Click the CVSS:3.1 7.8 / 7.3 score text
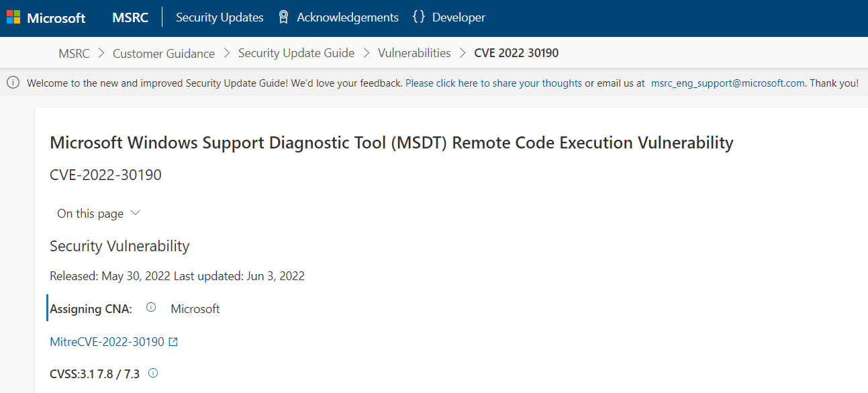The height and width of the screenshot is (393, 868). 95,374
